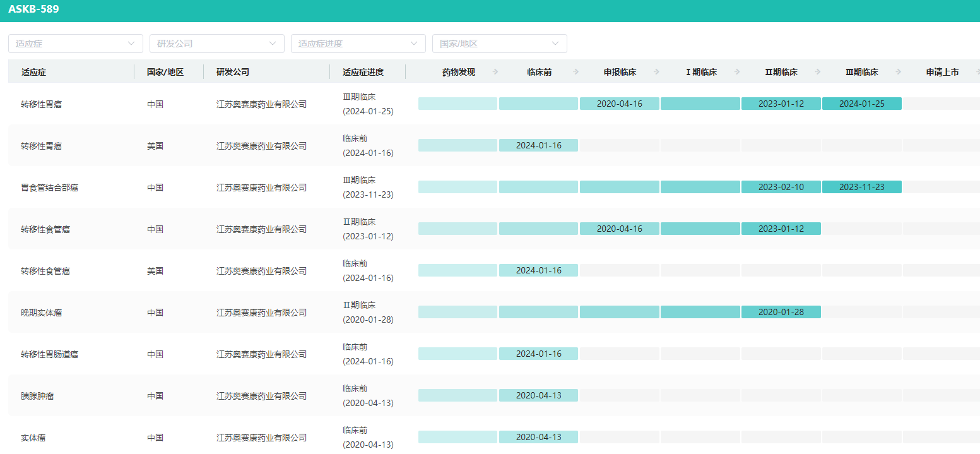The height and width of the screenshot is (454, 980).
Task: Click the arrow icon after 临床前 header
Action: pos(576,72)
